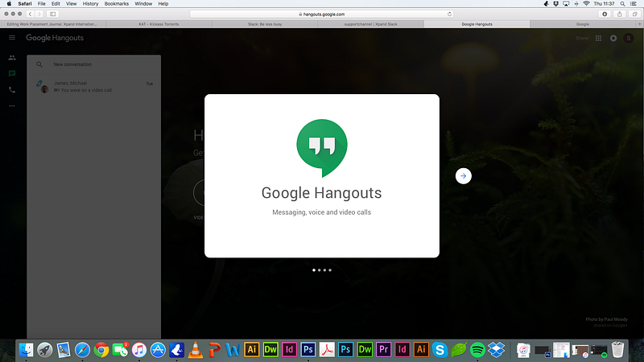Open VLC traffic cone icon in Dock
The height and width of the screenshot is (362, 644).
click(x=196, y=350)
